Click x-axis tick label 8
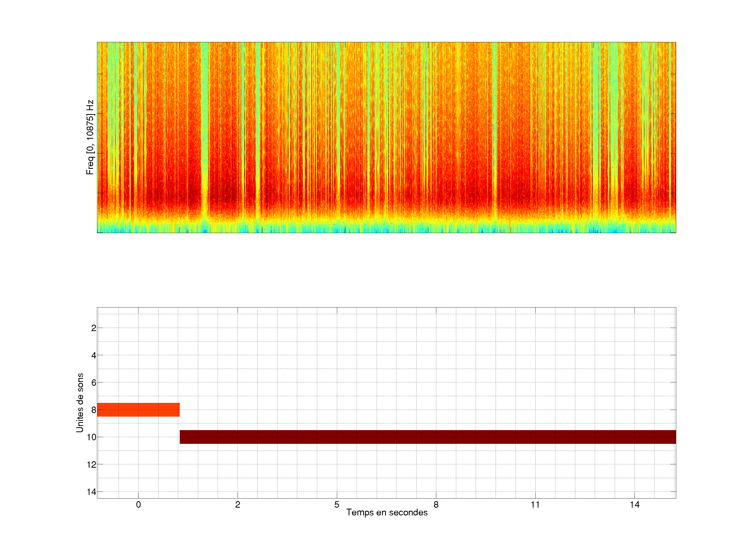Viewport: 747px width, 560px height. pos(436,505)
